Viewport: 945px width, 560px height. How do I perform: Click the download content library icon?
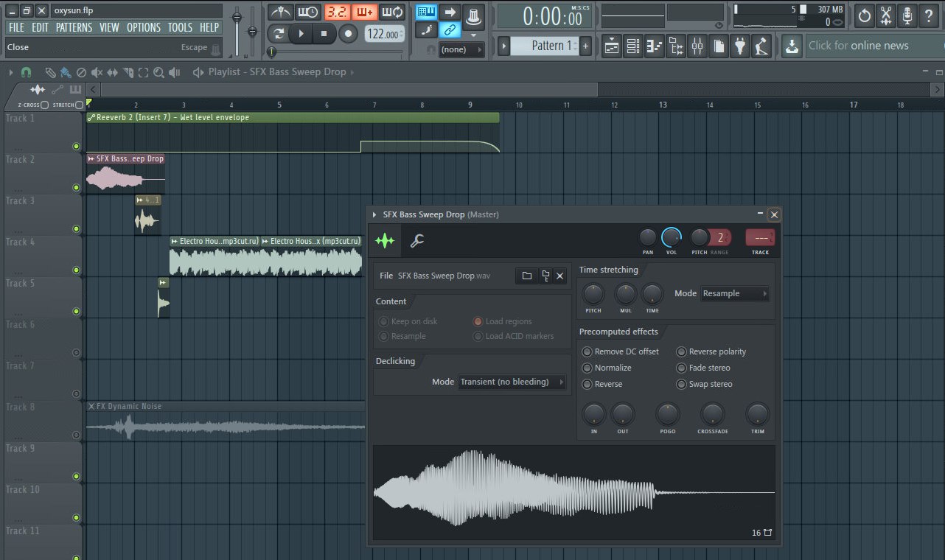click(792, 46)
